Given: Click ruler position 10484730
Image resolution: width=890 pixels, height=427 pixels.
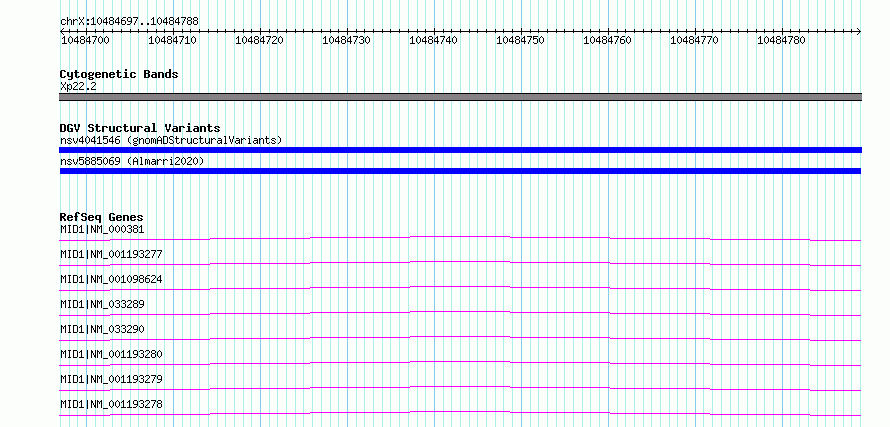Looking at the screenshot, I should pyautogui.click(x=346, y=40).
